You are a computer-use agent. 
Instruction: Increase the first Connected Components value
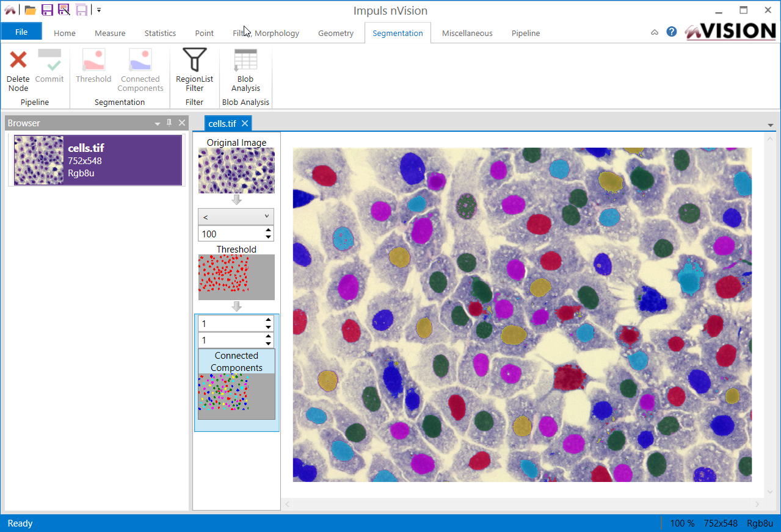click(269, 320)
